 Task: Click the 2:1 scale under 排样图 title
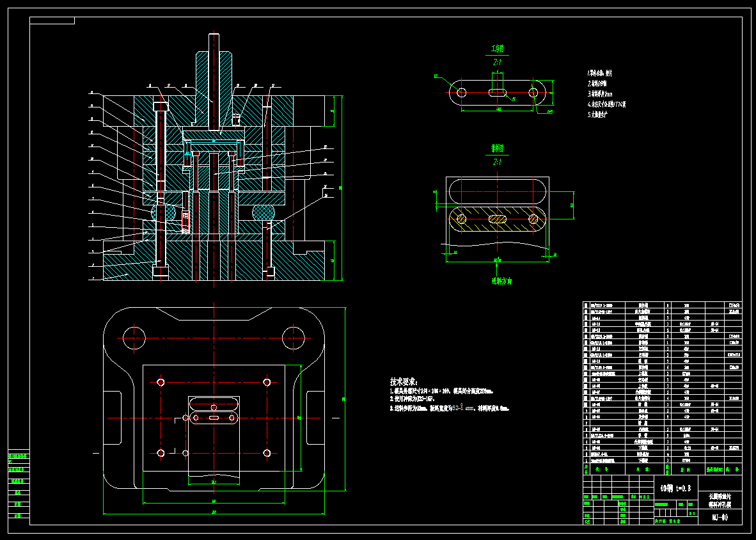(497, 163)
